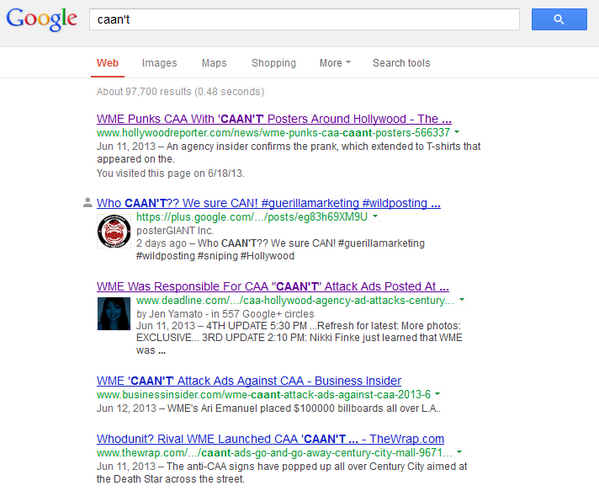599x491 pixels.
Task: Expand the More dropdown menu
Action: click(x=335, y=63)
